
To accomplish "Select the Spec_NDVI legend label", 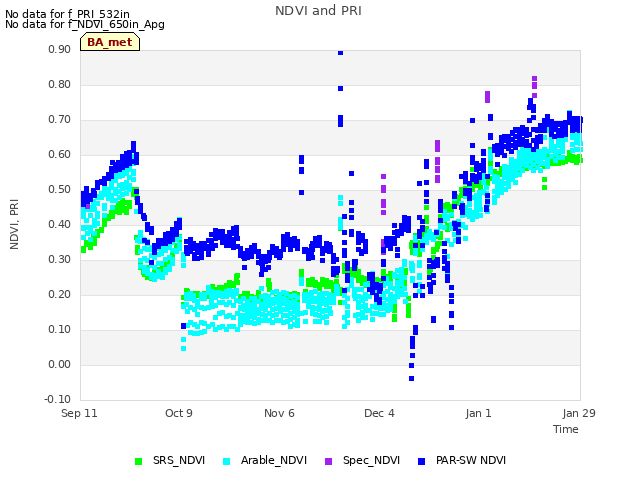I will [x=371, y=460].
